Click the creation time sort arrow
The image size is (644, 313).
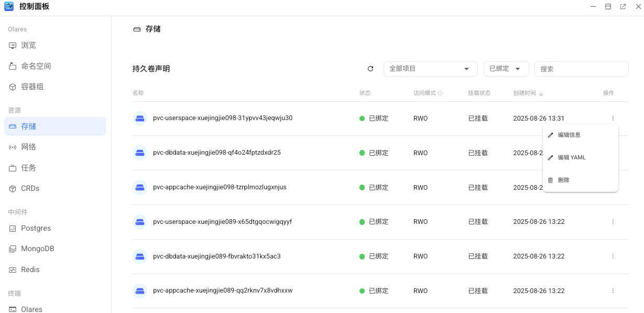pyautogui.click(x=541, y=94)
